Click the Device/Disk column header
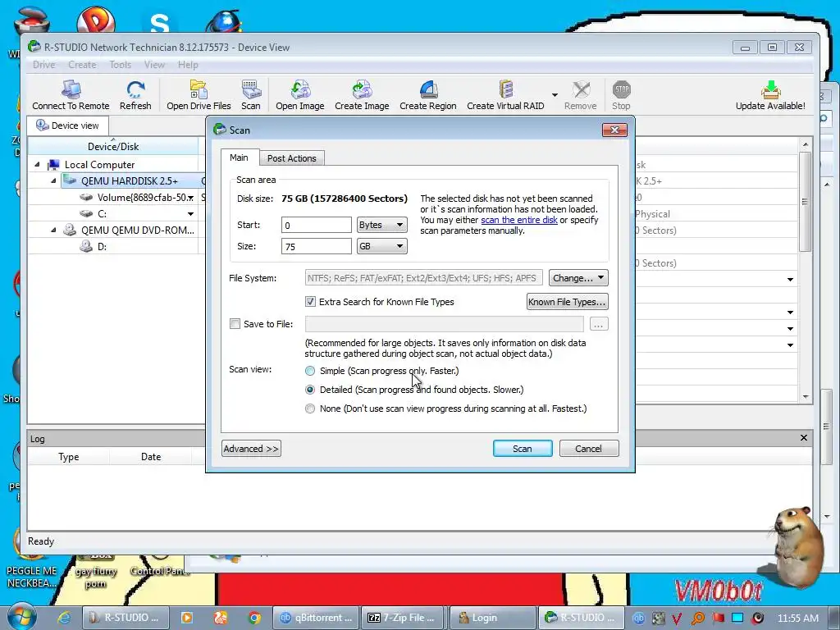 (x=113, y=146)
